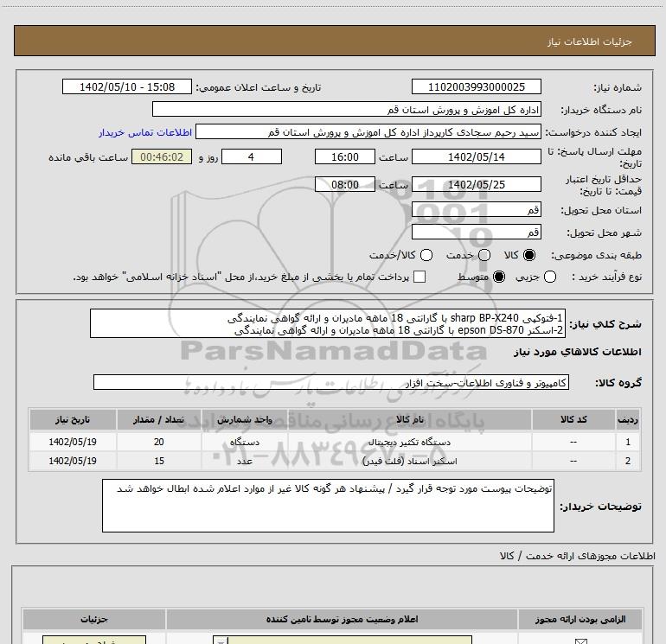Image resolution: width=666 pixels, height=644 pixels.
Task: Click the announcement date field 1402/05/10 - 15:08
Action: (x=127, y=87)
